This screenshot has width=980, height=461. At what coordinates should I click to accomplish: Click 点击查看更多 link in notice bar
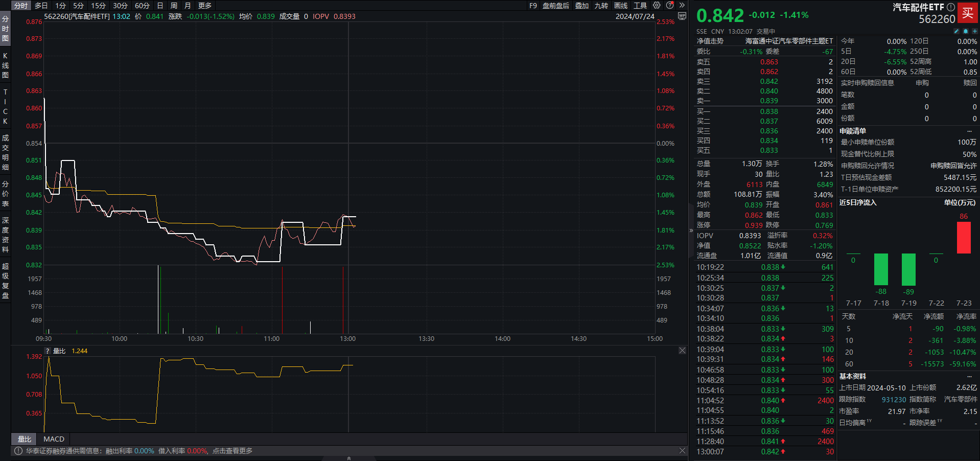tap(232, 451)
